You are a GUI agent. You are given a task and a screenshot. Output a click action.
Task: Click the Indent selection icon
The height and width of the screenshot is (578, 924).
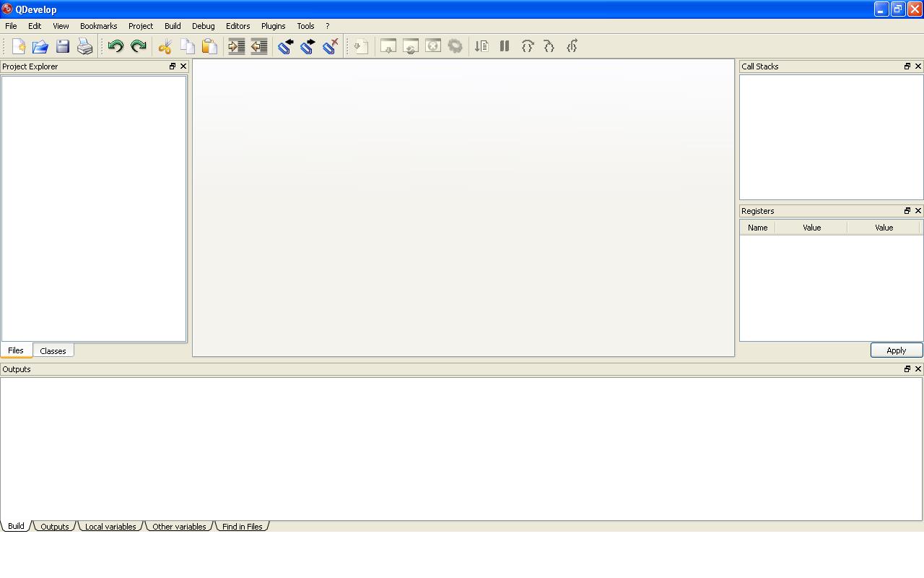pyautogui.click(x=237, y=46)
